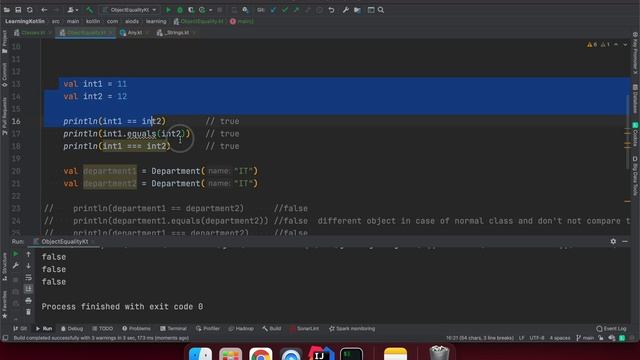The height and width of the screenshot is (360, 640).
Task: Click the main git branch widget
Action: point(585,338)
